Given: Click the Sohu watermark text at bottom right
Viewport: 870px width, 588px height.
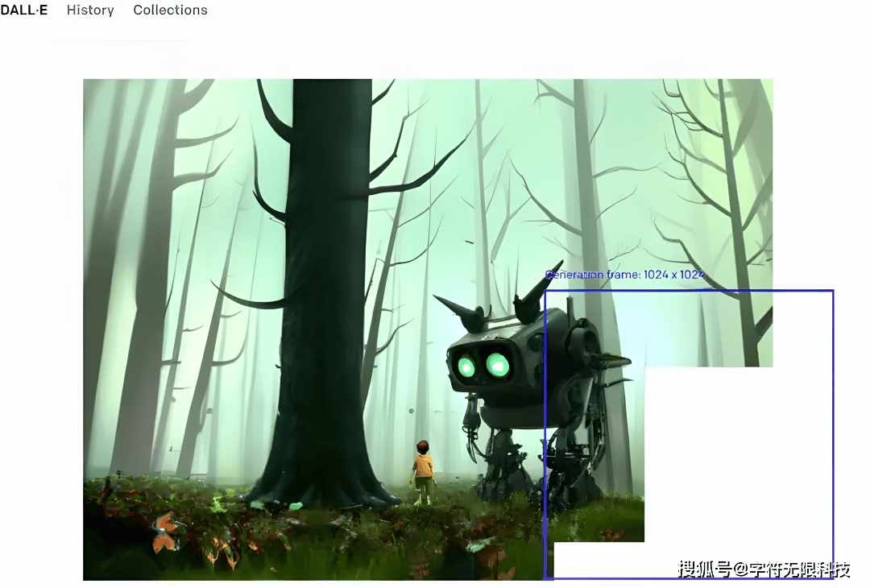Looking at the screenshot, I should click(x=764, y=569).
